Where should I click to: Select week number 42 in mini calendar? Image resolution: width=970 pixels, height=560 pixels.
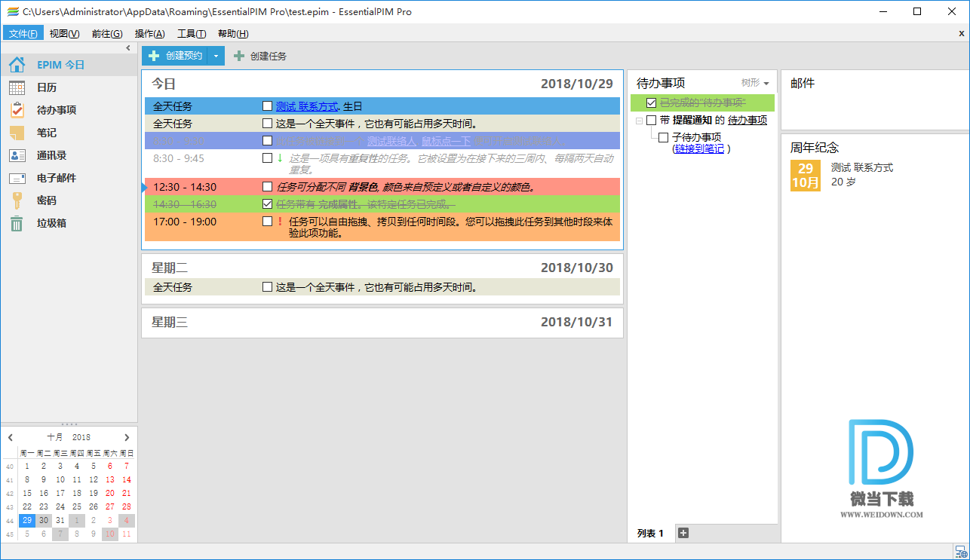click(x=10, y=494)
